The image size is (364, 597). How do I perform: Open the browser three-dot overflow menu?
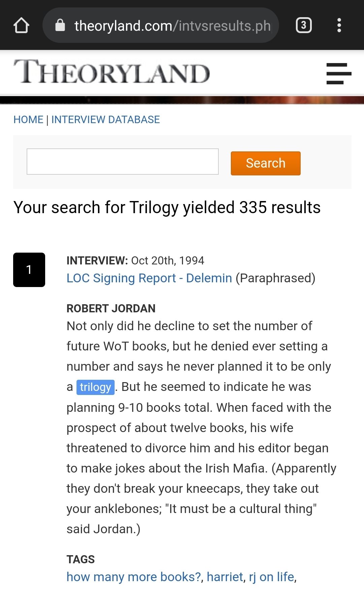[339, 25]
